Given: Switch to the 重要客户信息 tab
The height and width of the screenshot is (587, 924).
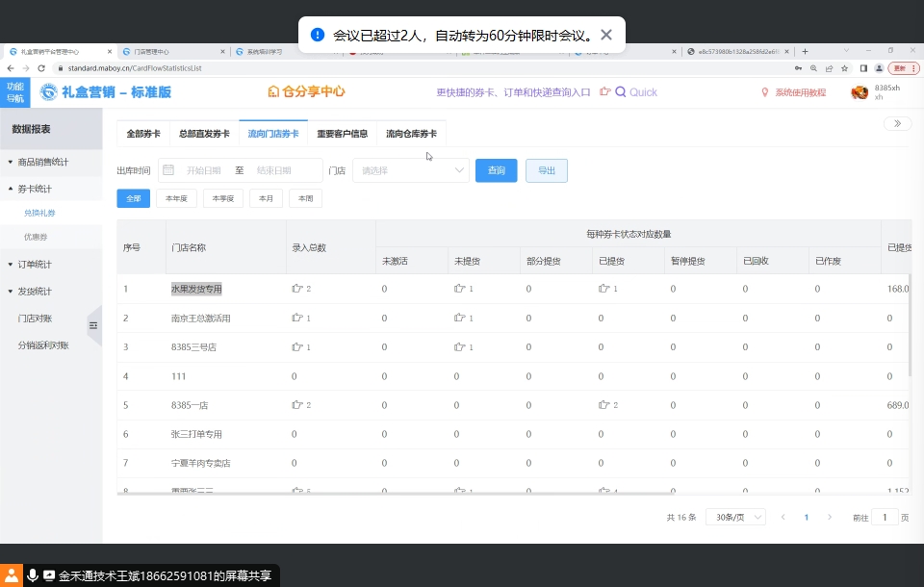Looking at the screenshot, I should pyautogui.click(x=342, y=134).
